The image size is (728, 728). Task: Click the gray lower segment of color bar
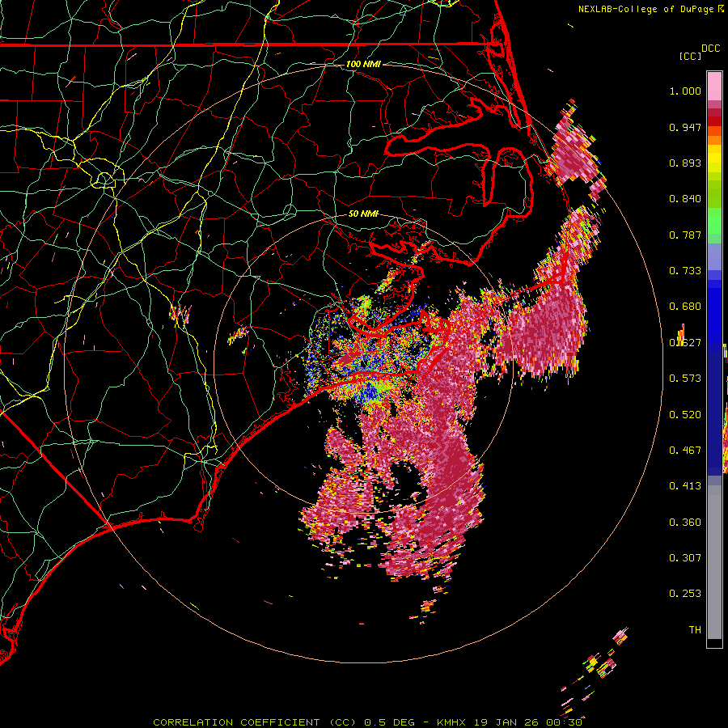click(714, 562)
